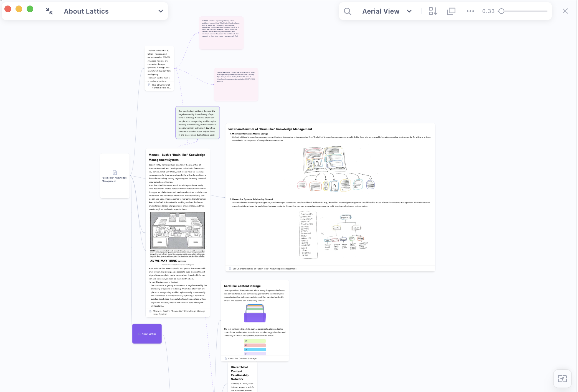Viewport: 578px width, 392px height.
Task: Open the Memex card footer title link
Action: 179,312
